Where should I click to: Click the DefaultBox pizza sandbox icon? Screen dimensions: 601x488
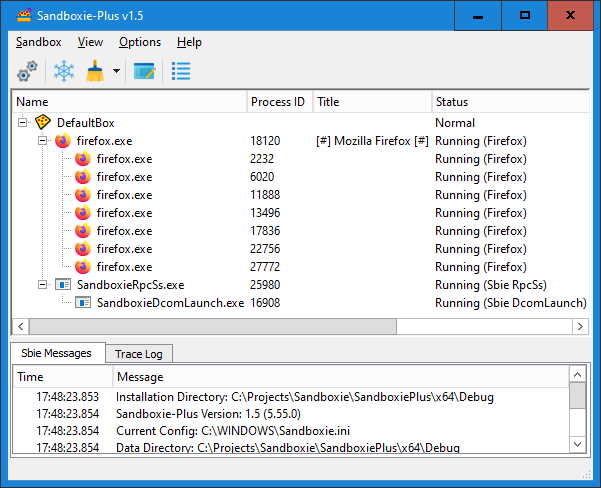coord(43,122)
